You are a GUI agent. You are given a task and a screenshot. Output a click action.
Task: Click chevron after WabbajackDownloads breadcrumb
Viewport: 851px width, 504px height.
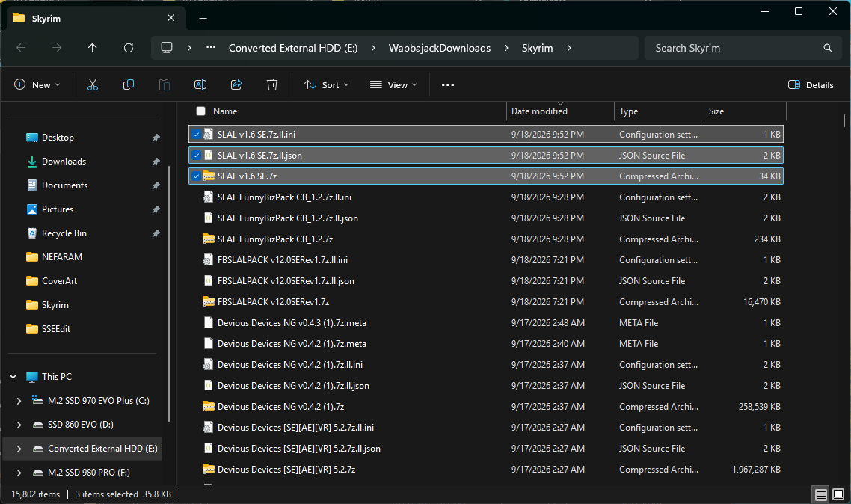click(506, 49)
